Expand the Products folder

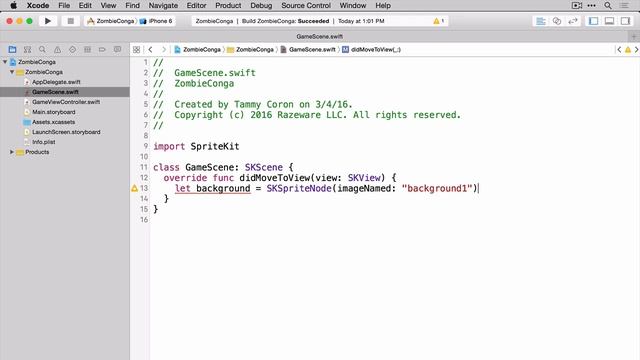click(x=12, y=152)
